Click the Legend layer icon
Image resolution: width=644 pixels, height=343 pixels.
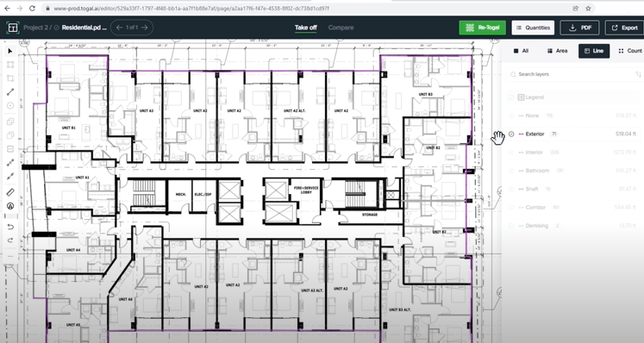click(521, 97)
